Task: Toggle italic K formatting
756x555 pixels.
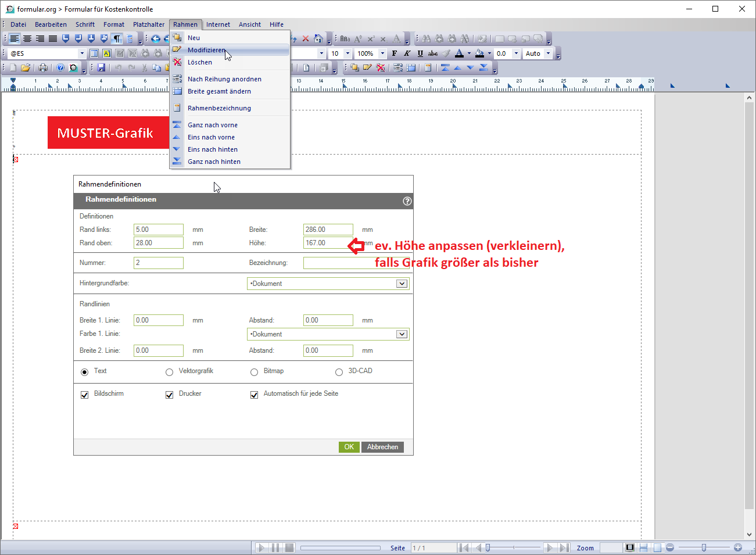Action: pyautogui.click(x=407, y=53)
